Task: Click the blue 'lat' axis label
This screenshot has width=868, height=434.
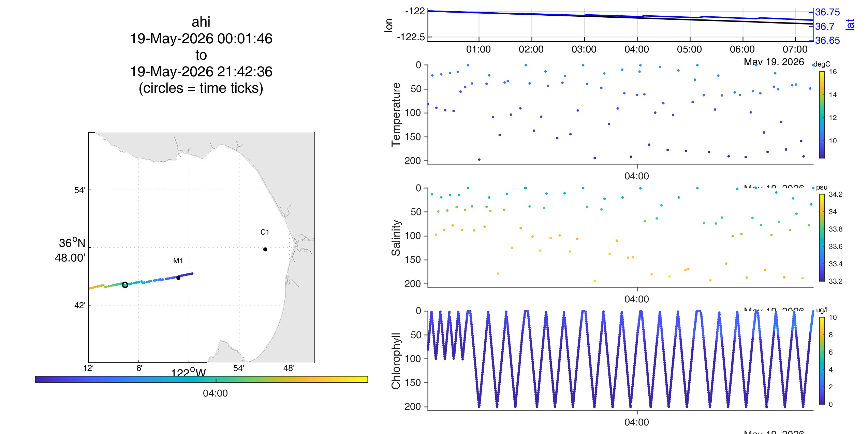Action: coord(850,25)
